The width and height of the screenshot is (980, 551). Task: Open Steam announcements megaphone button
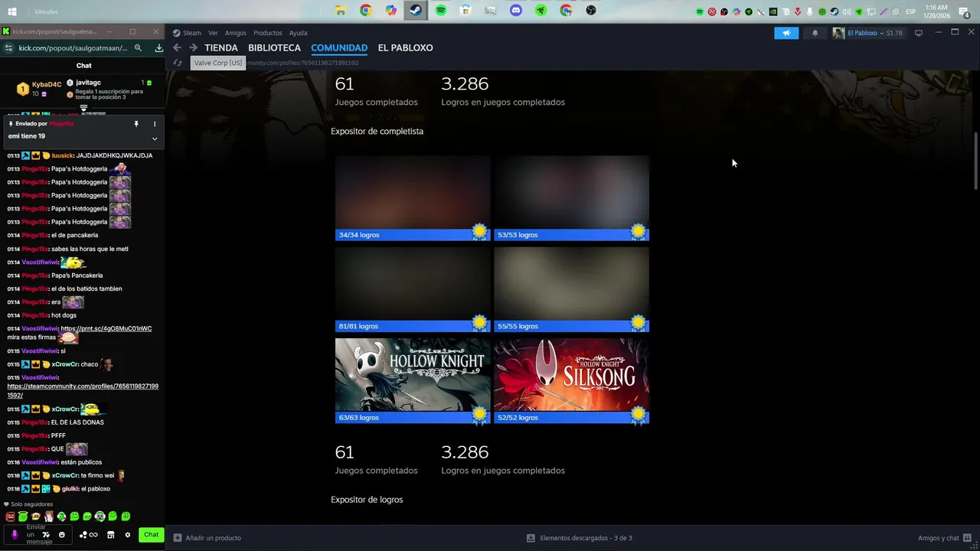click(786, 33)
